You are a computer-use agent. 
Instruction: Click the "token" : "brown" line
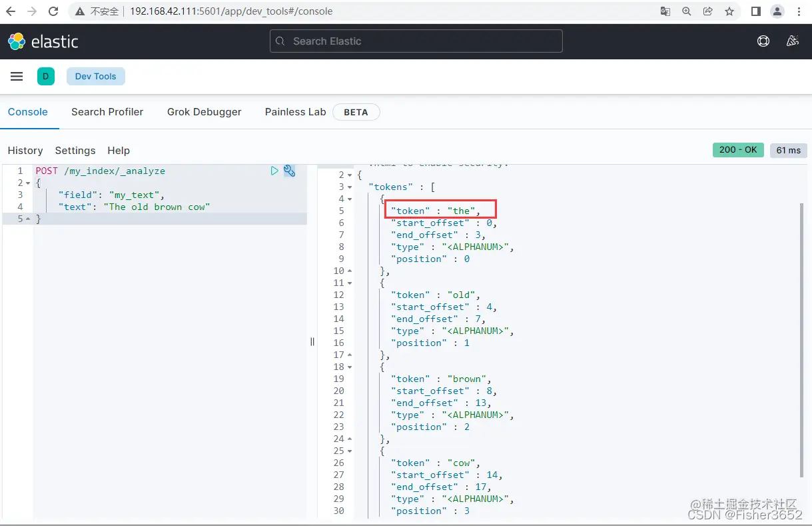pyautogui.click(x=441, y=379)
